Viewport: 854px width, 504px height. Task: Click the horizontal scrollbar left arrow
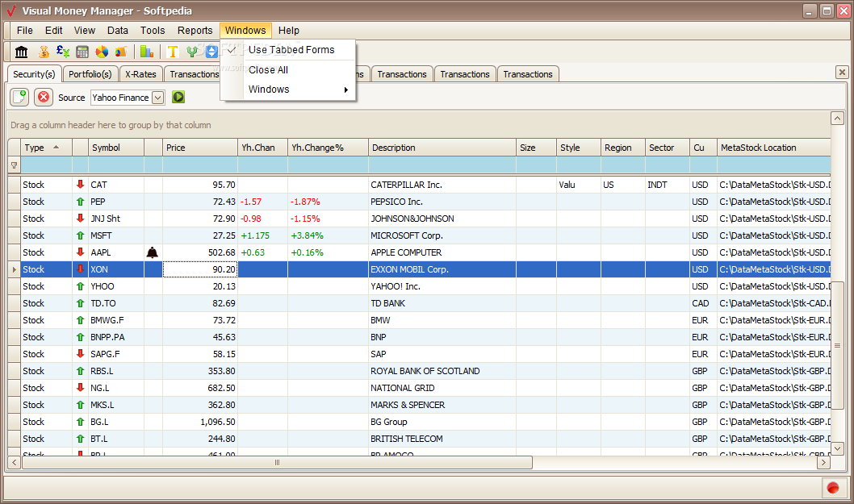[15, 462]
